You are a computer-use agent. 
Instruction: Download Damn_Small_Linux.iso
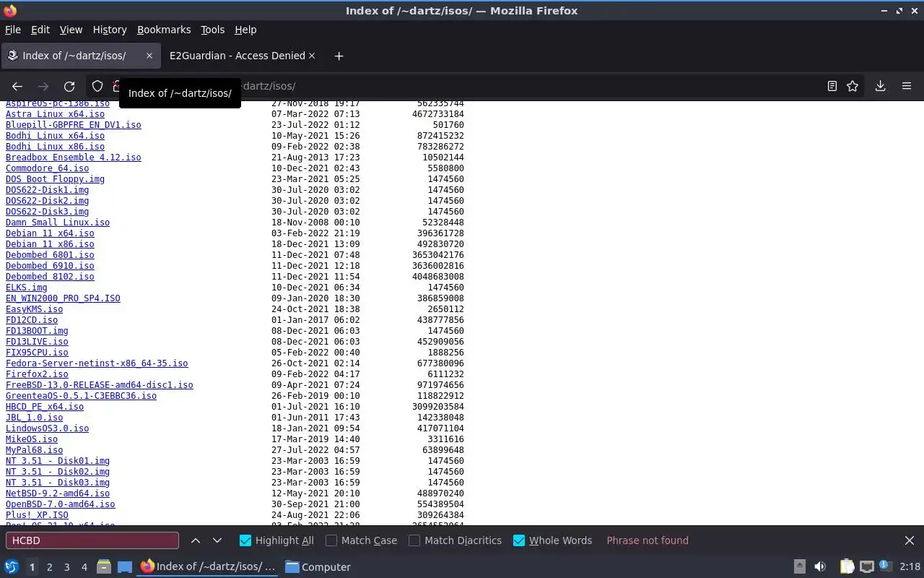58,223
